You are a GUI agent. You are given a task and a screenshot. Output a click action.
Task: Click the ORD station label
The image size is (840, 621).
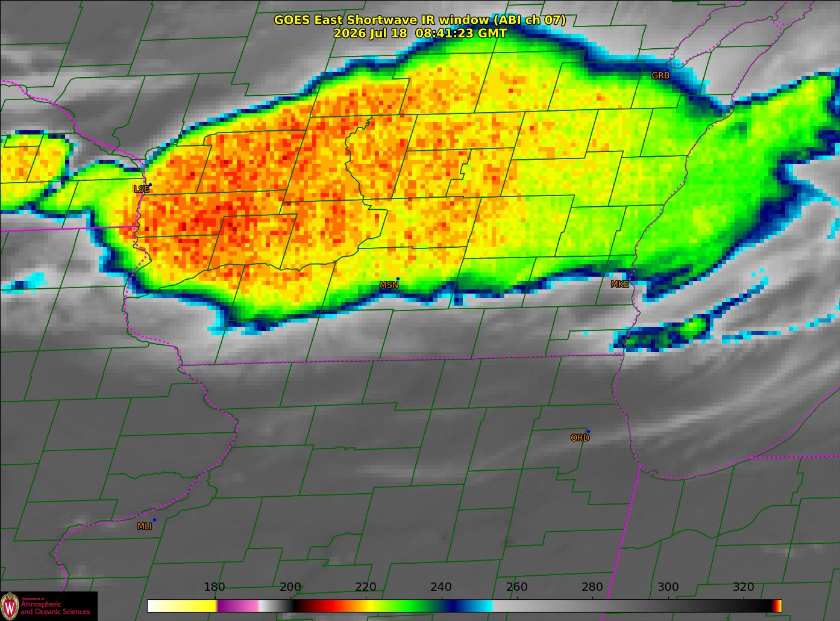pyautogui.click(x=580, y=438)
